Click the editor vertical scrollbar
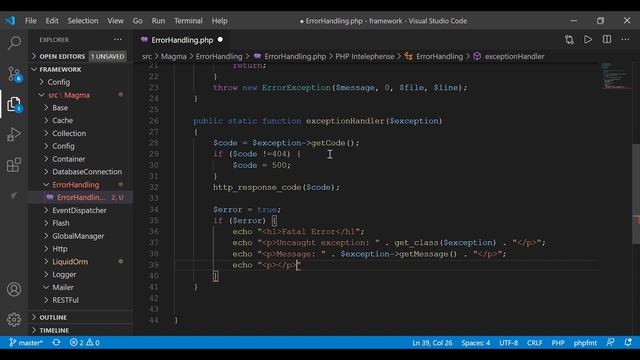This screenshot has width=640, height=360. (x=636, y=194)
